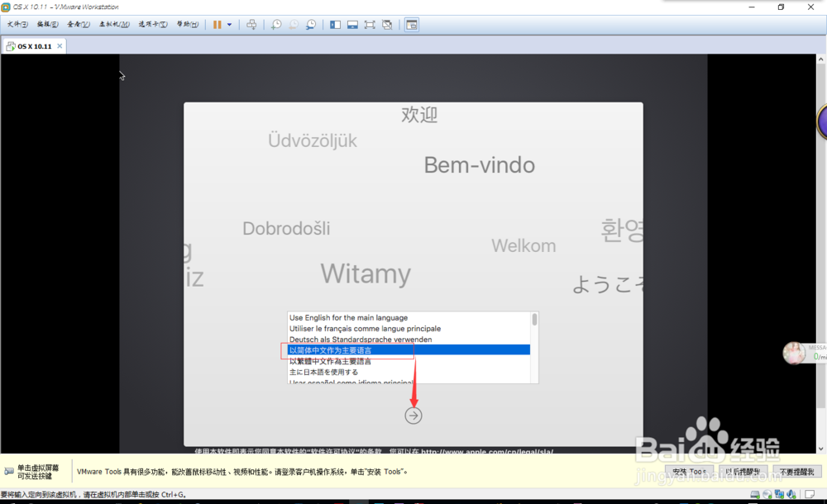
Task: Close the OS X 10.11 tab
Action: pyautogui.click(x=60, y=46)
